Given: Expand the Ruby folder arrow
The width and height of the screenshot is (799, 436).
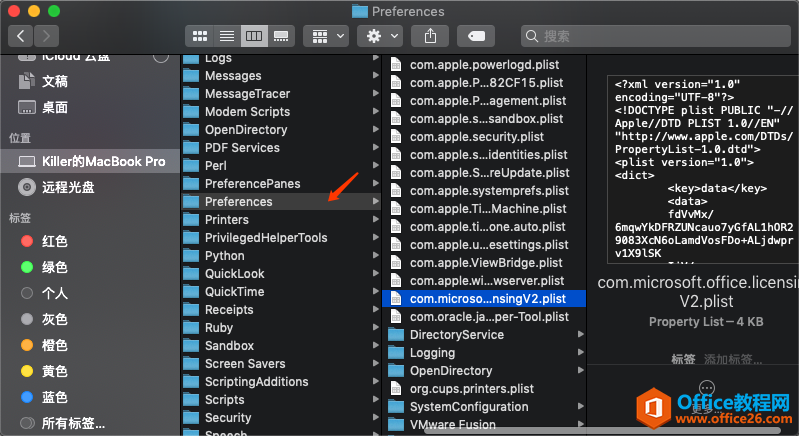Looking at the screenshot, I should [376, 327].
